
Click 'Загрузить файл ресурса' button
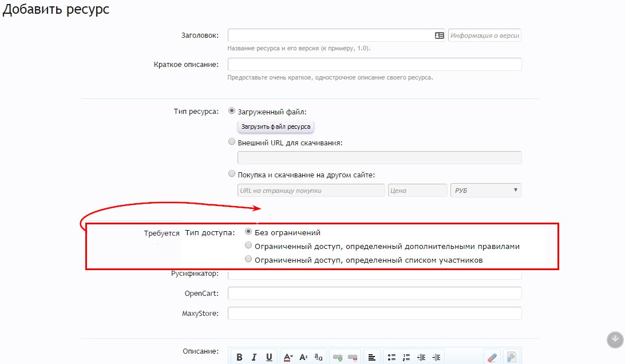(276, 126)
